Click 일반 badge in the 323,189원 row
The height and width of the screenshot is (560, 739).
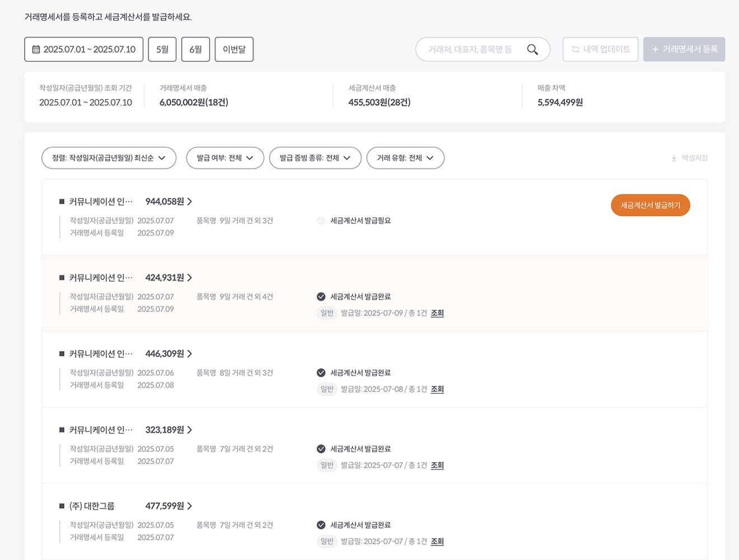tap(327, 465)
